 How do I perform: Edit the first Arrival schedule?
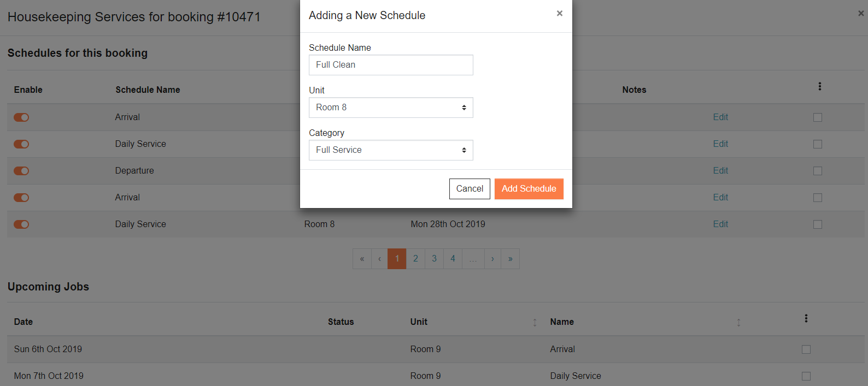tap(720, 117)
